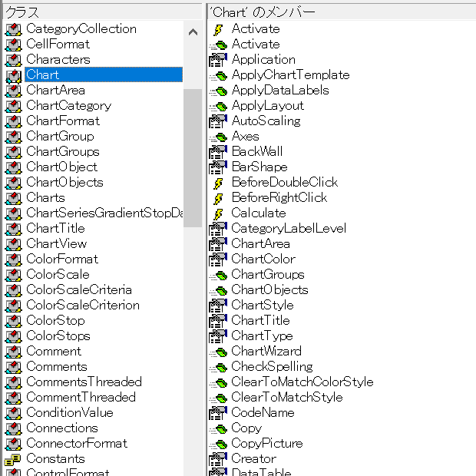Viewport: 476px width, 476px height.
Task: Select BarShape member
Action: tap(259, 167)
